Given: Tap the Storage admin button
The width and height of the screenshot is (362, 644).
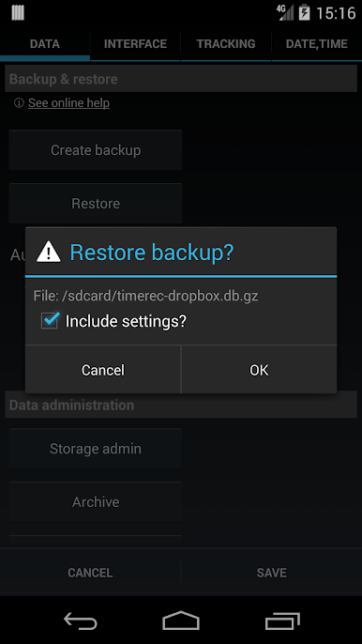Looking at the screenshot, I should click(x=96, y=449).
